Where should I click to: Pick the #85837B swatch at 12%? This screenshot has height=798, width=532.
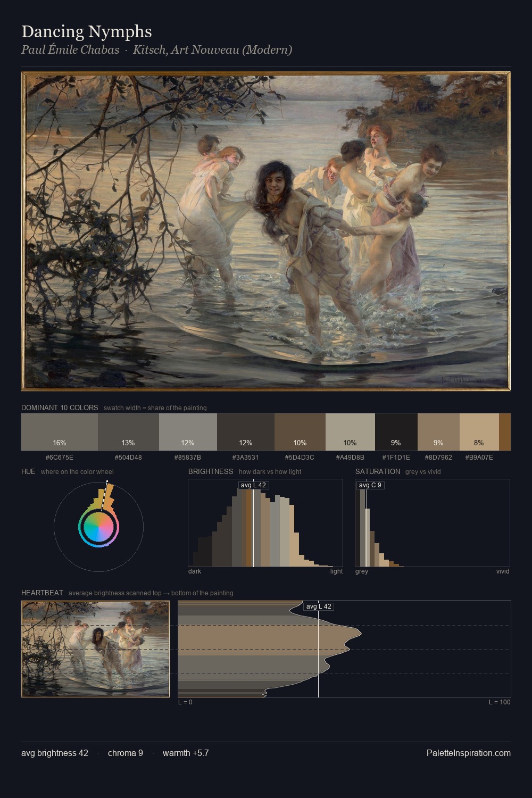click(188, 432)
